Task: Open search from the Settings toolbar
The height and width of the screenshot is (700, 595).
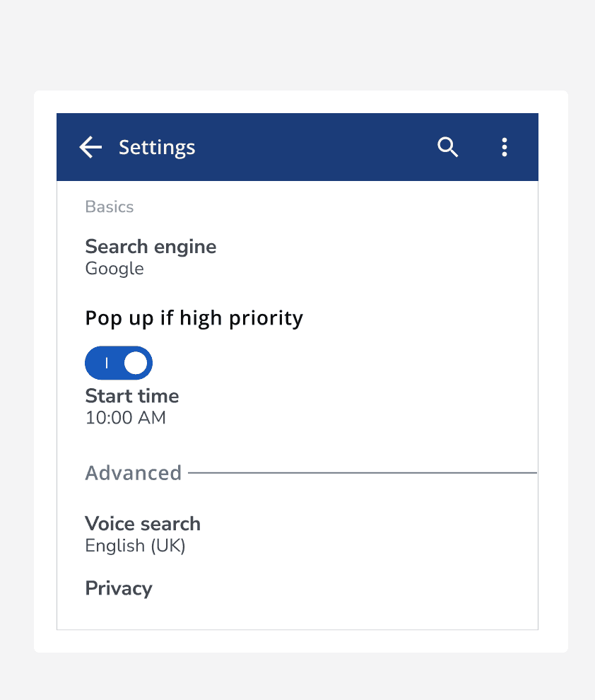Action: pyautogui.click(x=447, y=147)
